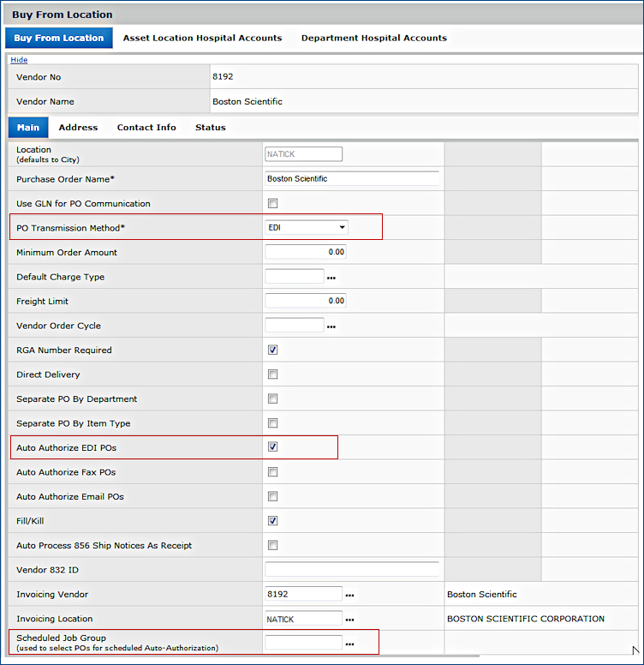Screen dimensions: 644x665
Task: Click the Hide link
Action: [x=19, y=60]
